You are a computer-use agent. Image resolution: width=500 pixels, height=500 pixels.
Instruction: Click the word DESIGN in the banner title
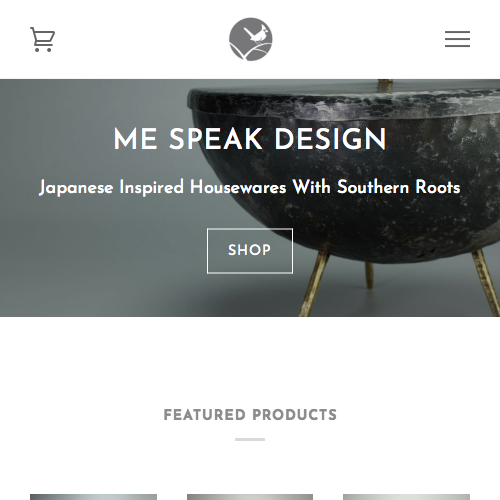[x=330, y=139]
